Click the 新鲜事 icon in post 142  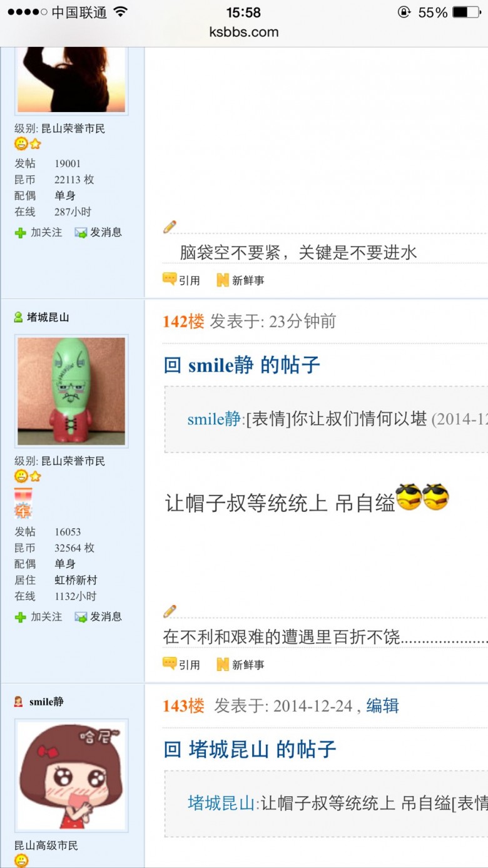tap(223, 665)
